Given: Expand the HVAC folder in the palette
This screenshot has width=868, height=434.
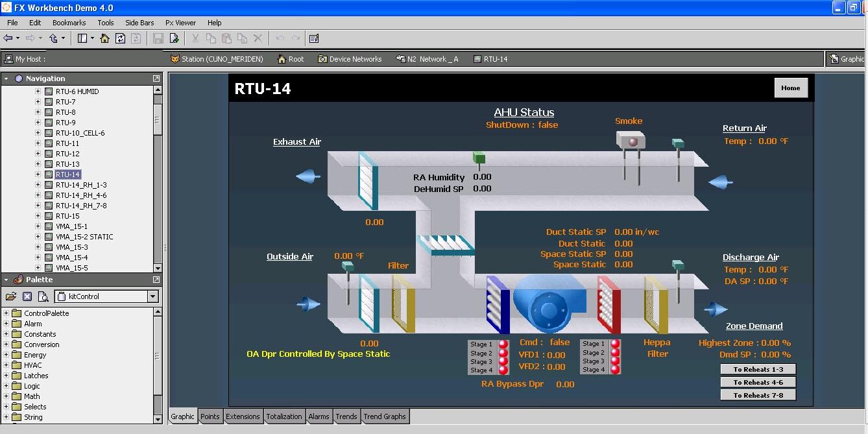Looking at the screenshot, I should [5, 365].
